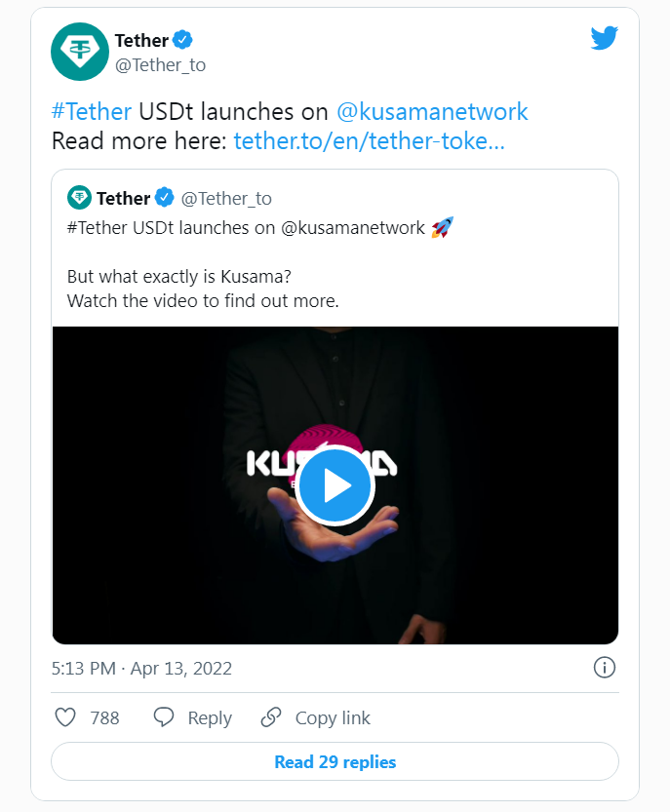670x812 pixels.
Task: Click the tweet timestamp Apr 13, 2022
Action: 140,668
